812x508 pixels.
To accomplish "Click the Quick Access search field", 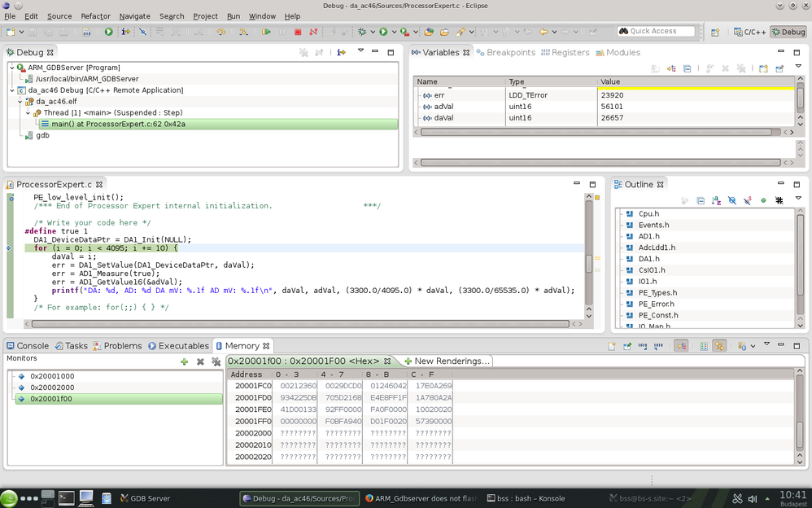I will 657,31.
